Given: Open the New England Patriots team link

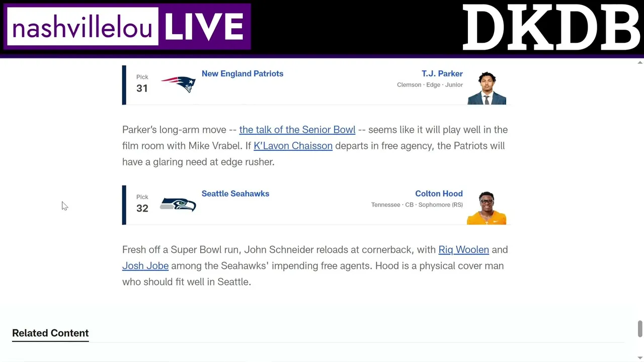Looking at the screenshot, I should point(243,73).
